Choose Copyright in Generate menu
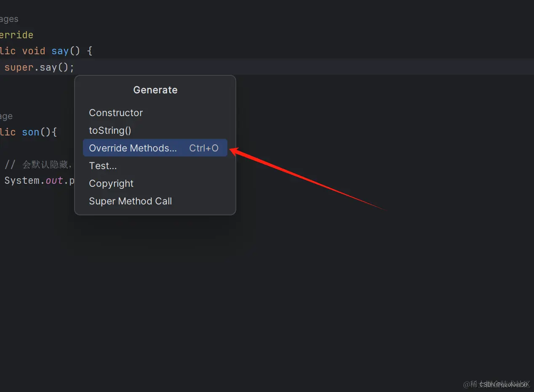The height and width of the screenshot is (392, 534). 155,183
